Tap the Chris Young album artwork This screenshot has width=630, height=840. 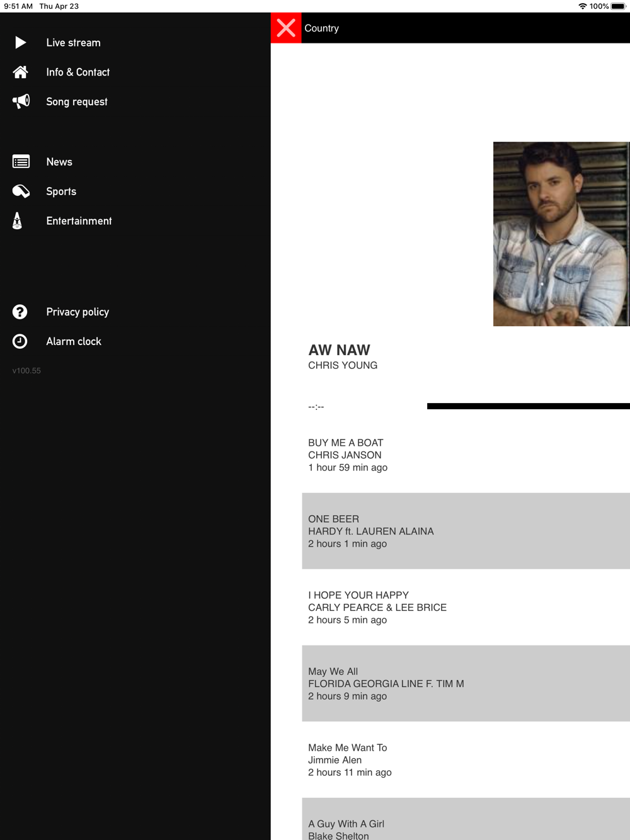coord(561,234)
